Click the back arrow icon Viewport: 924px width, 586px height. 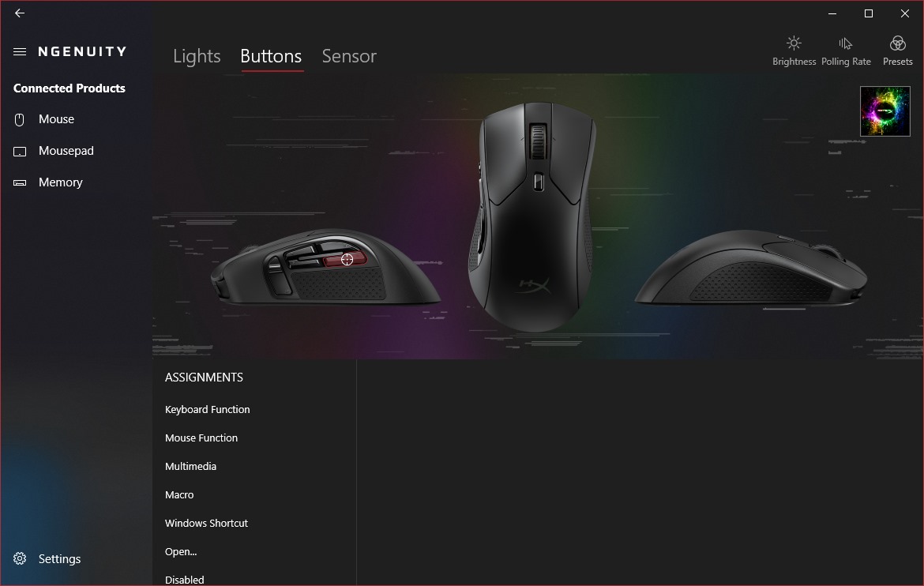point(20,13)
